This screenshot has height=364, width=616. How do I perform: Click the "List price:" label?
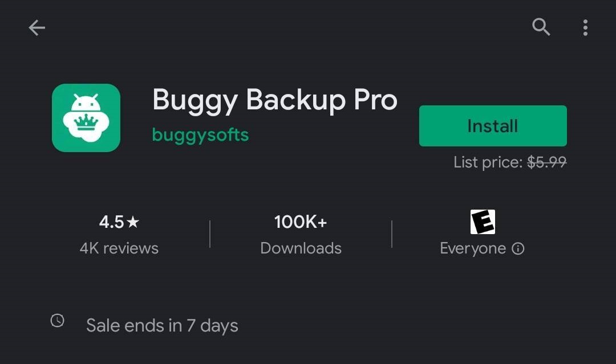(488, 162)
